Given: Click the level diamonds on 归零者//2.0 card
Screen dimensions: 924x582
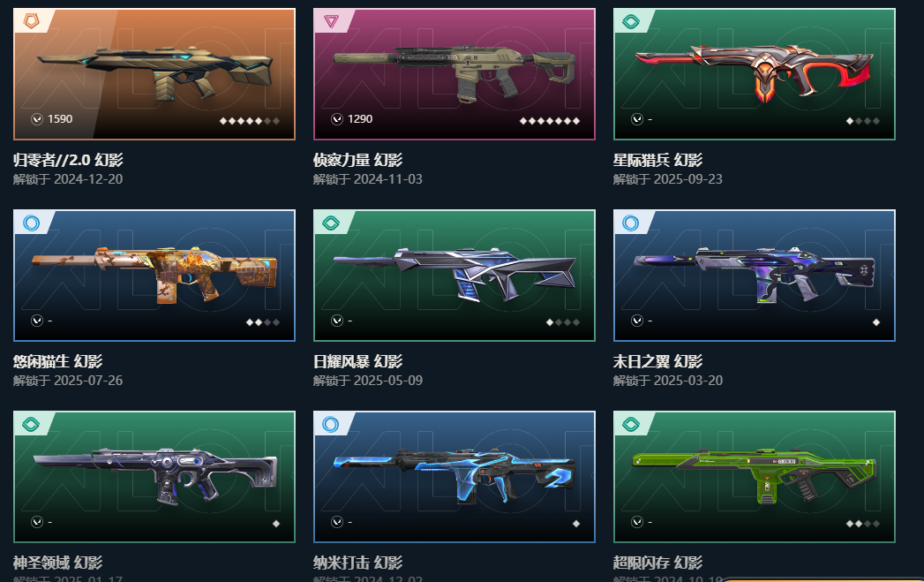Looking at the screenshot, I should click(249, 121).
